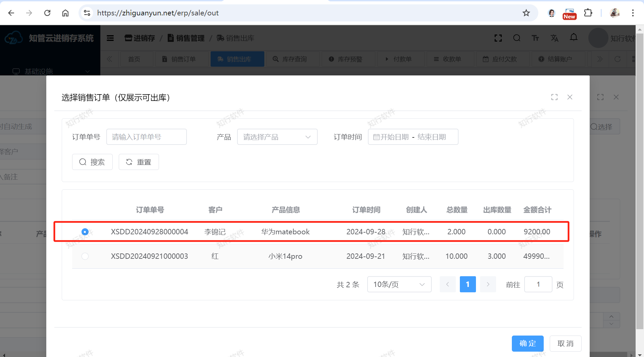Toggle the sidebar menu collapse icon
This screenshot has height=357, width=644.
(110, 38)
